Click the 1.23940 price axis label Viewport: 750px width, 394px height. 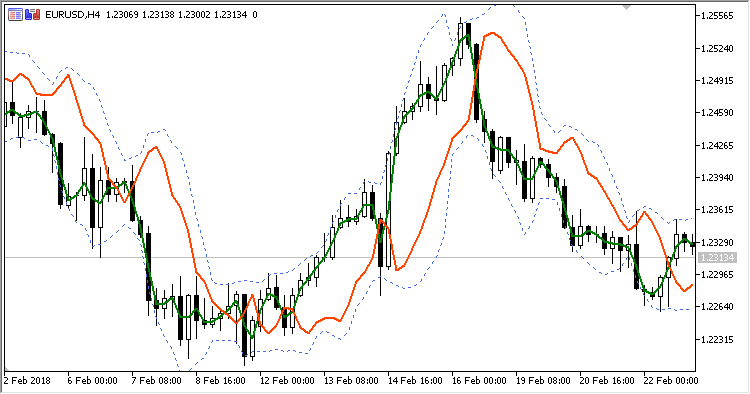tap(717, 177)
